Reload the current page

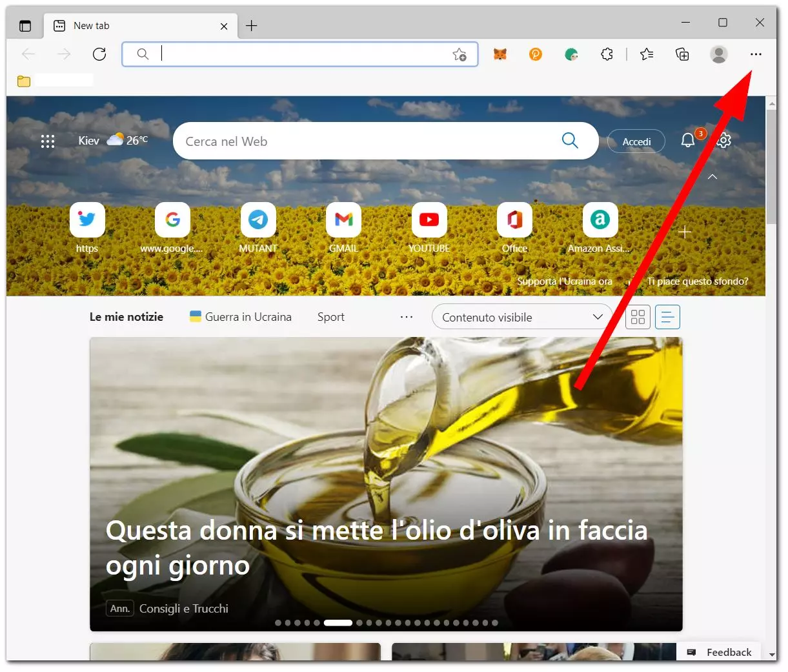99,54
